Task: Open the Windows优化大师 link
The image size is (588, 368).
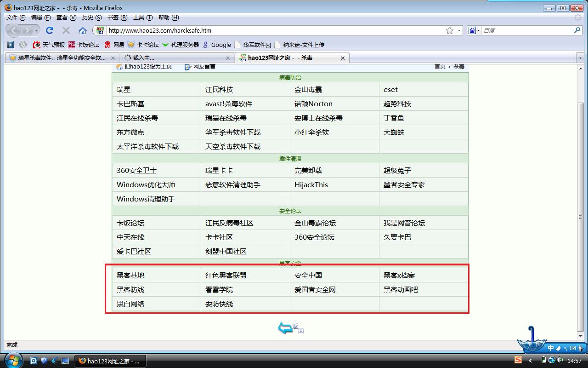Action: point(146,185)
